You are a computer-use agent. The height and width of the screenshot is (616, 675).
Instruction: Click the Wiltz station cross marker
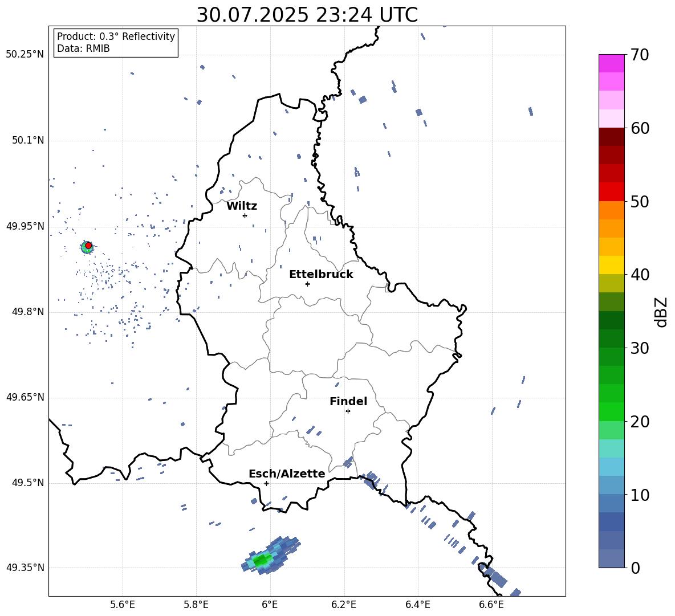(245, 215)
